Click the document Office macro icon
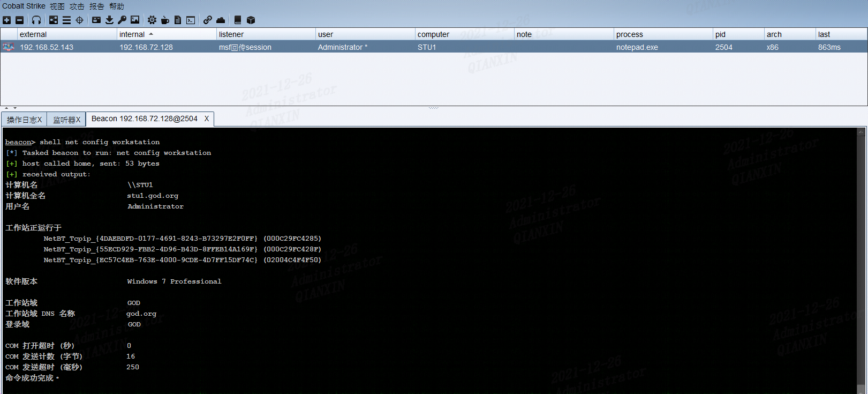 coord(178,20)
